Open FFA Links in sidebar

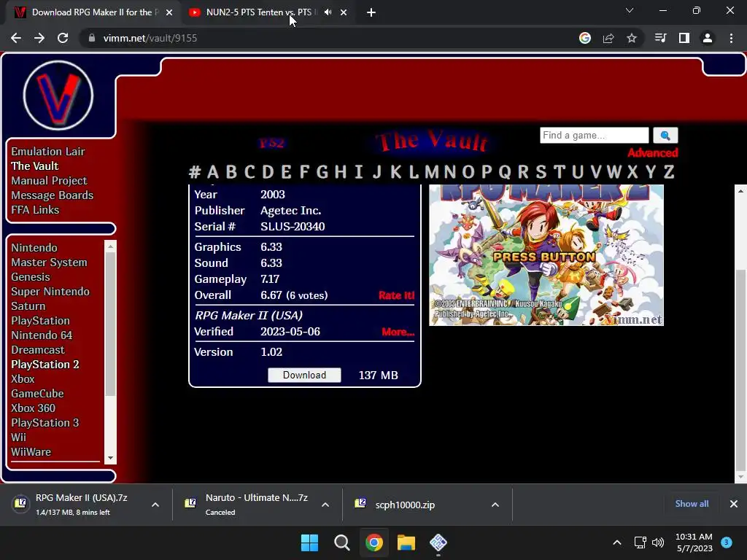[x=35, y=209]
